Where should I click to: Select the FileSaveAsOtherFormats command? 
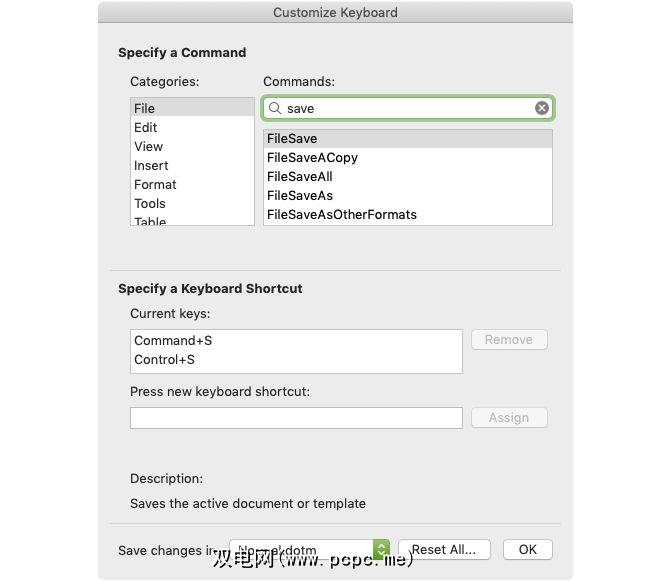coord(342,214)
